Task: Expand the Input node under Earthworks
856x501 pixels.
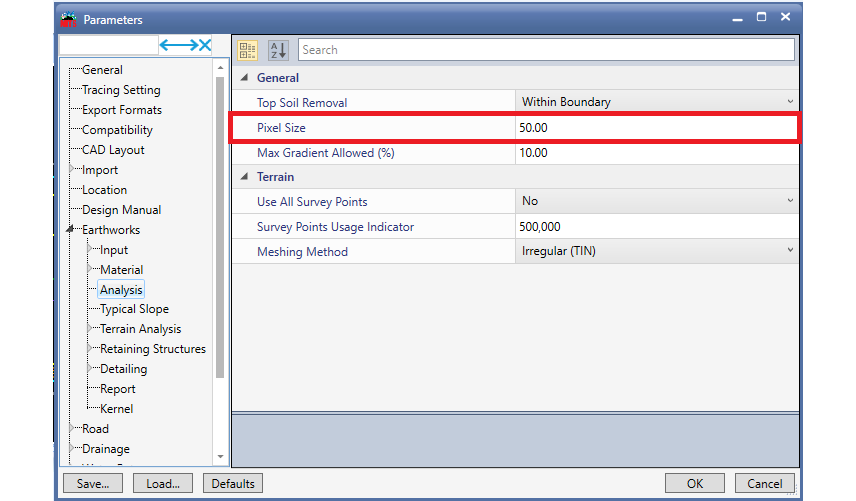Action: click(90, 249)
